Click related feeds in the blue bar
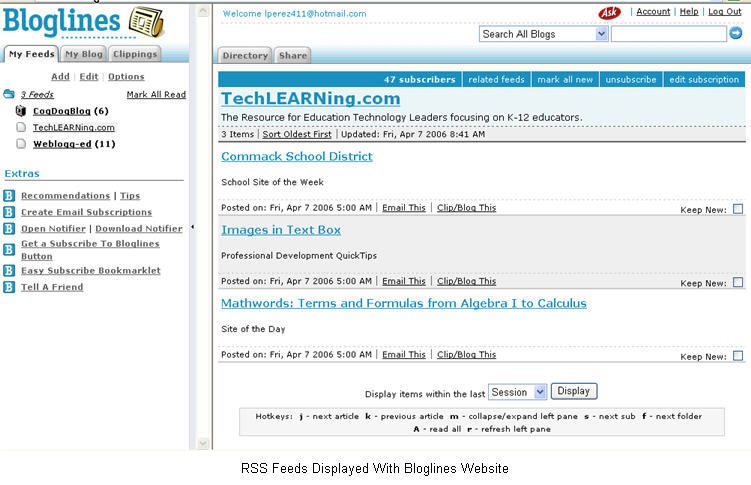This screenshot has height=485, width=751. 496,79
